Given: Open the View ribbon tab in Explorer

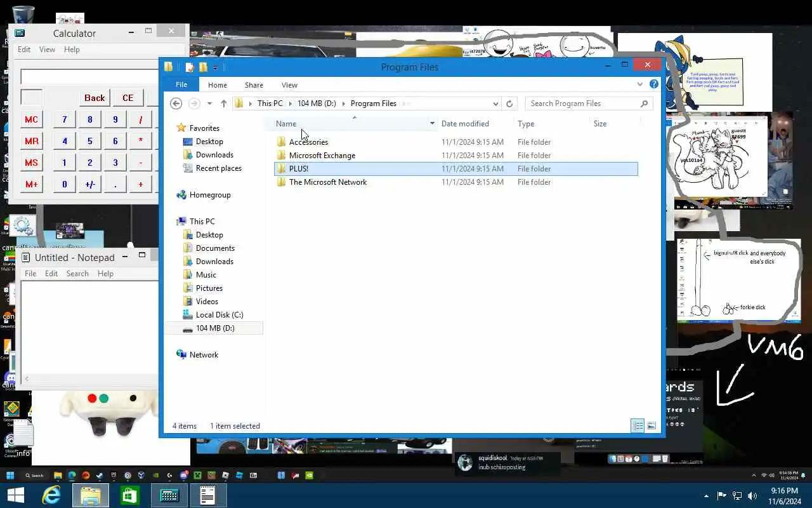Looking at the screenshot, I should (289, 85).
